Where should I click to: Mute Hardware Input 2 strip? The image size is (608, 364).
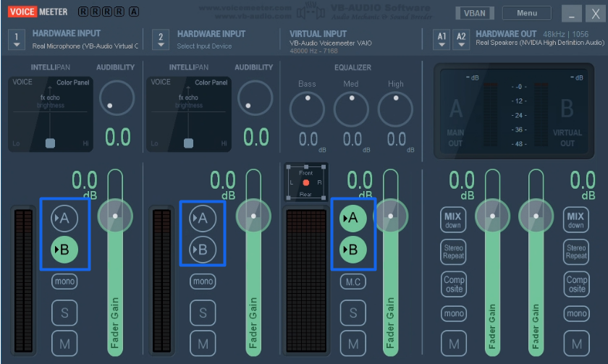click(203, 344)
